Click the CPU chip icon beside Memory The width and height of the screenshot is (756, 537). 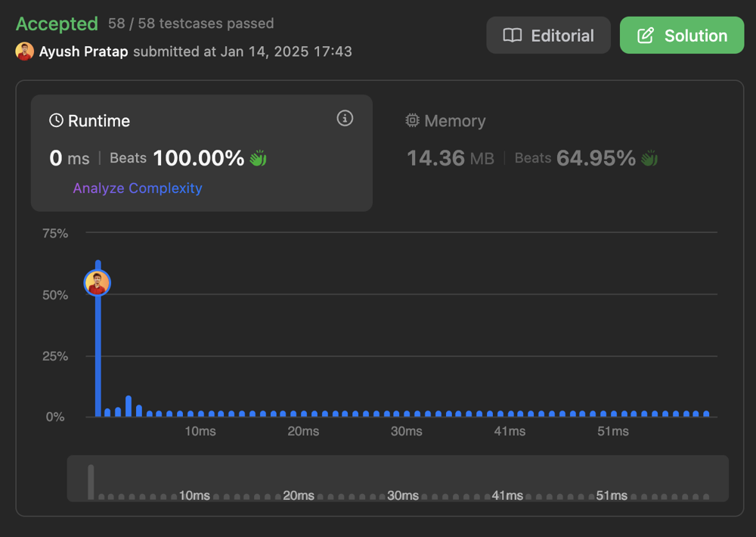[x=412, y=121]
